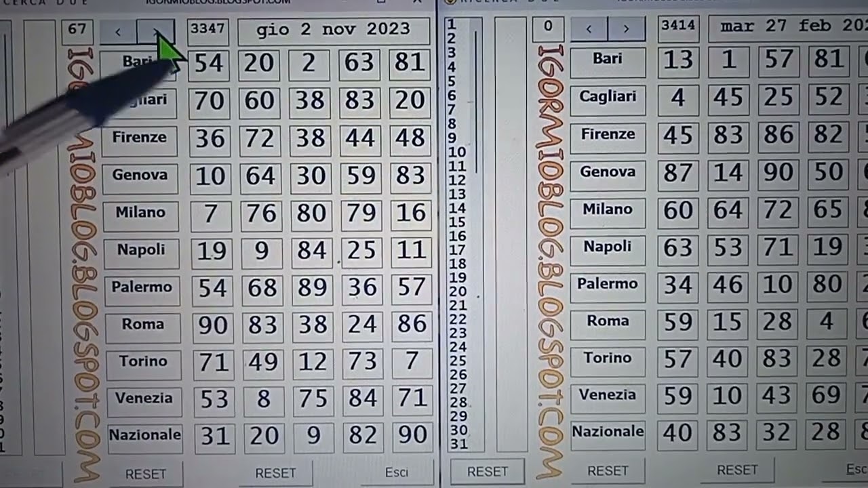Image resolution: width=868 pixels, height=488 pixels.
Task: Click Cagliari first number 70 in left window
Action: click(x=209, y=102)
